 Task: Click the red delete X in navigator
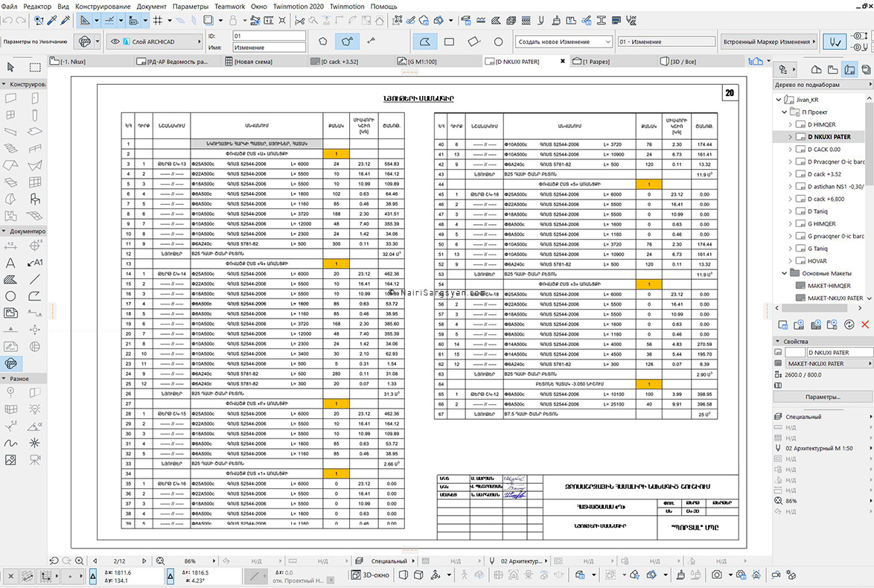click(865, 325)
